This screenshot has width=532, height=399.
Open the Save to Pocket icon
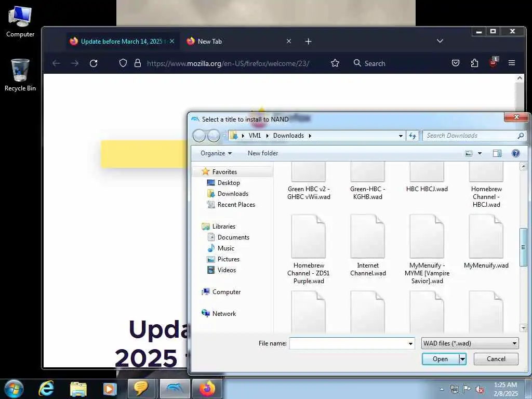(x=456, y=63)
